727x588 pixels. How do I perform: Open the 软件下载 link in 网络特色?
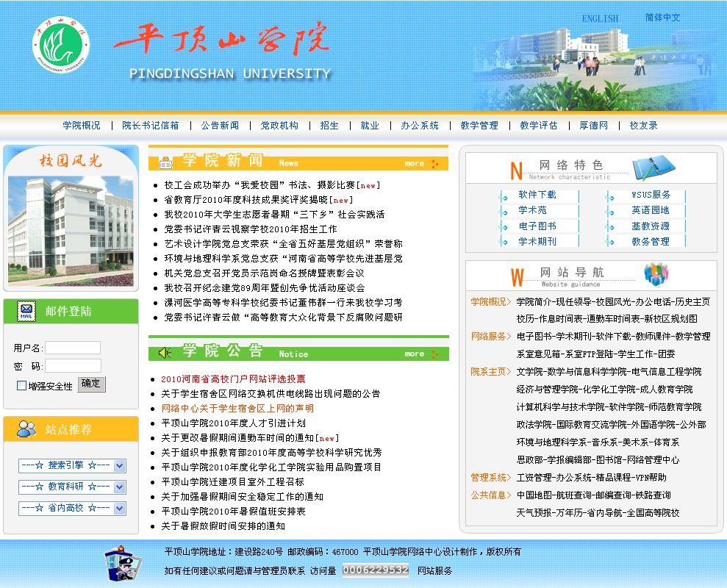537,195
